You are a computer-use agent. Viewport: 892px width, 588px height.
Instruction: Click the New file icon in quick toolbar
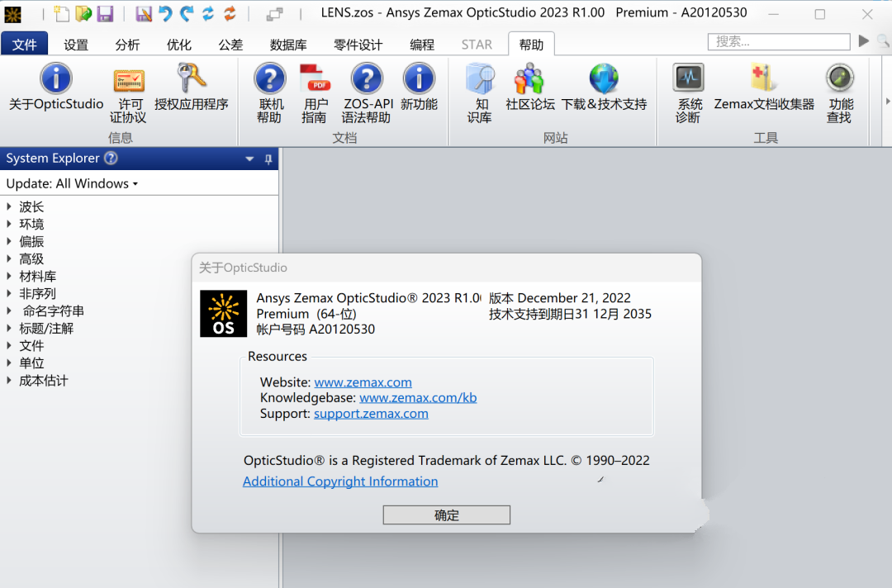click(x=61, y=13)
